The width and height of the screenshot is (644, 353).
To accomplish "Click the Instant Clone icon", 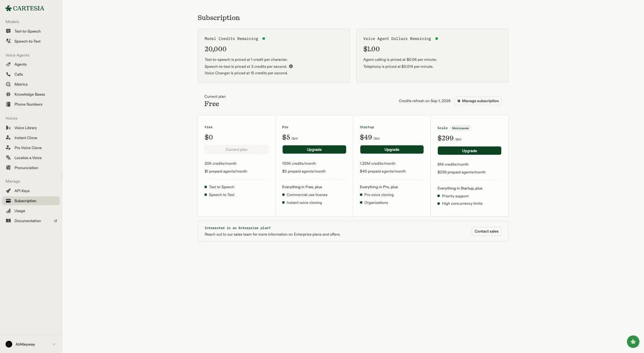I will (x=8, y=138).
